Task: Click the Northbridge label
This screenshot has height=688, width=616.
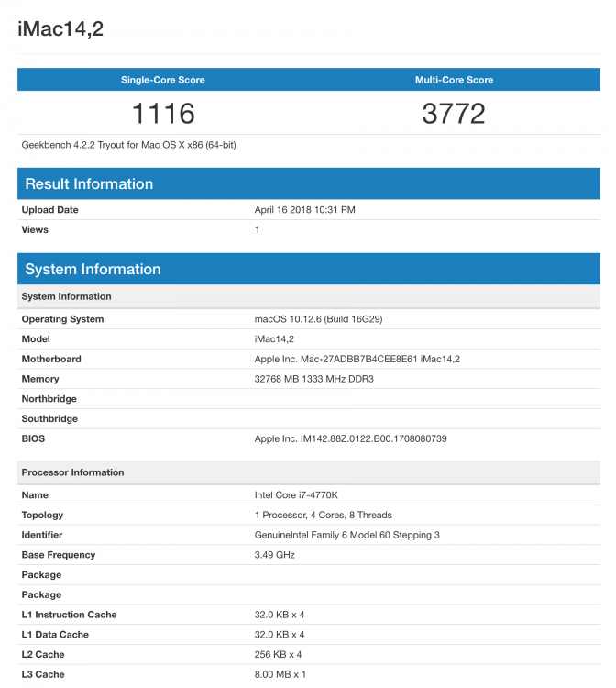Action: point(49,399)
